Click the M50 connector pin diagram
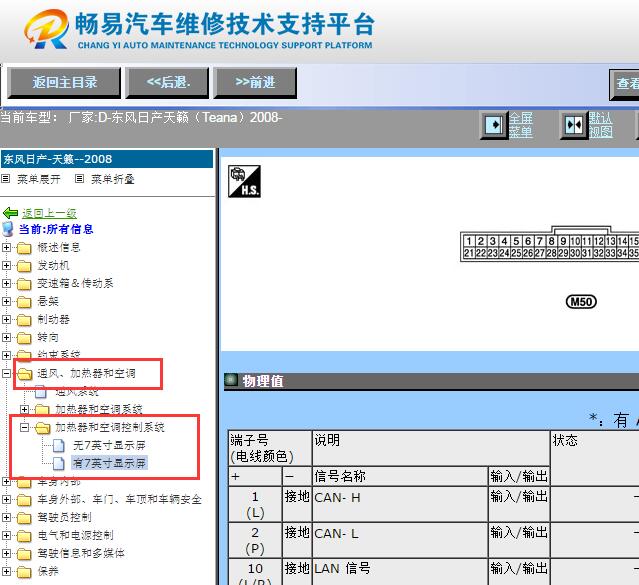 [x=549, y=244]
